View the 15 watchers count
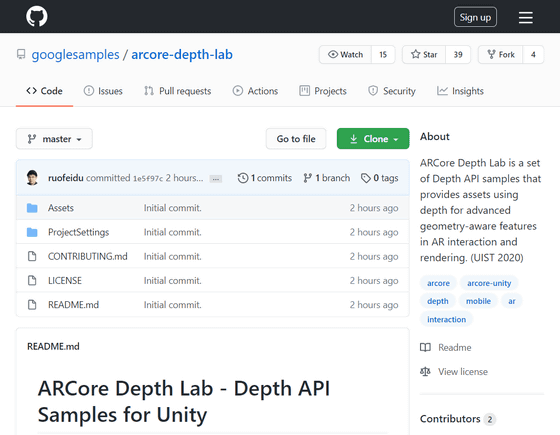The width and height of the screenshot is (560, 435). [x=383, y=55]
